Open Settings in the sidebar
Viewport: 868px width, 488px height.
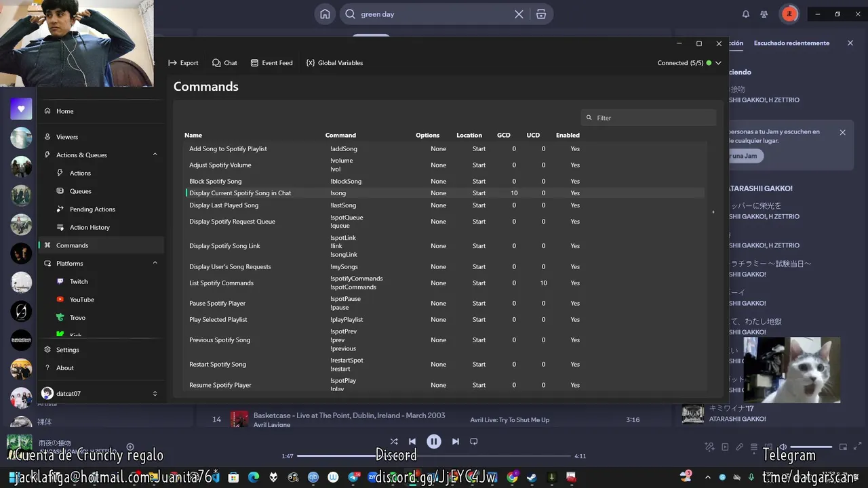tap(100, 350)
